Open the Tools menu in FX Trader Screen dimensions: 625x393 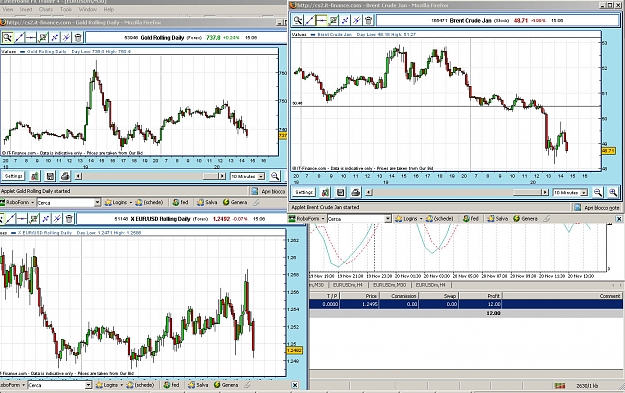tap(66, 9)
